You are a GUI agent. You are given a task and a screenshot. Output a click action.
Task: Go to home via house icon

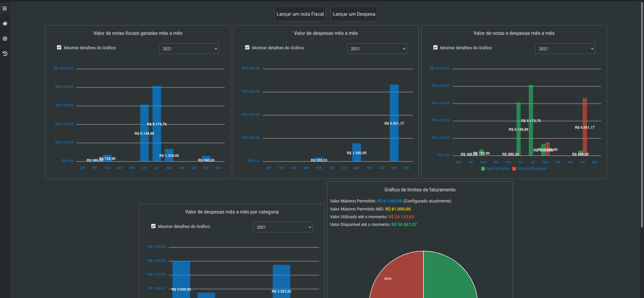point(5,23)
